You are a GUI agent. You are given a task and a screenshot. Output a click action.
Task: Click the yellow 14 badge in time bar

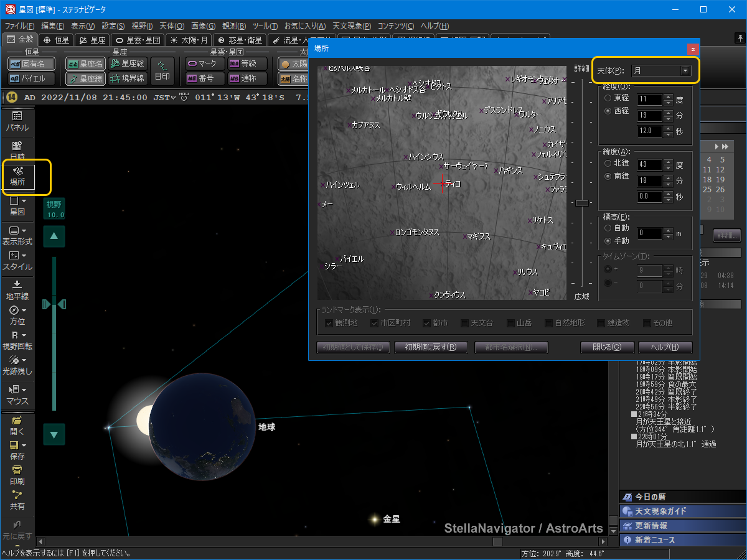pos(11,97)
